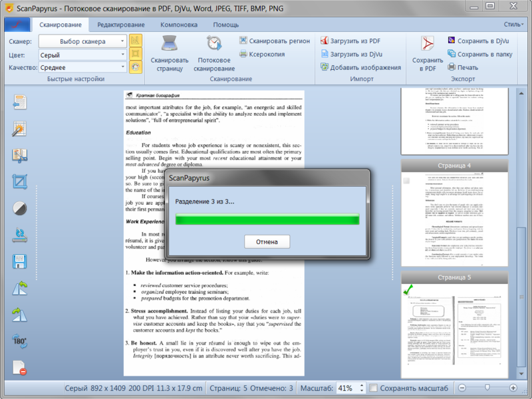Open the Цвет Серый dropdown
532x399 pixels.
tap(82, 55)
